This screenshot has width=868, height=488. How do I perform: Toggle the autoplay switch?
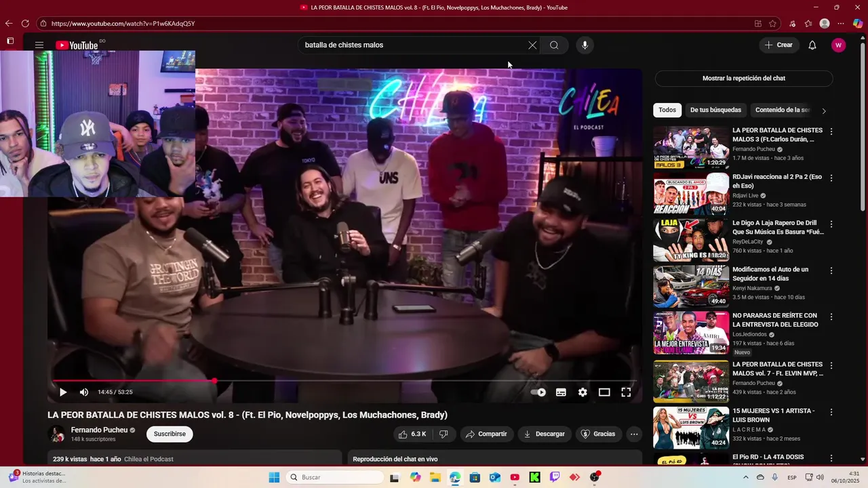[x=538, y=392]
